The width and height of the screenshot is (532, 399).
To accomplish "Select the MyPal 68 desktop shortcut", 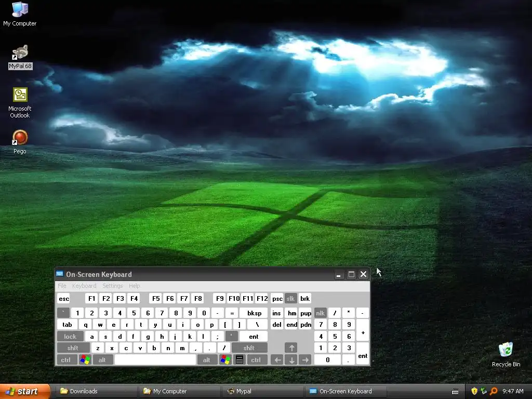I will 20,57.
